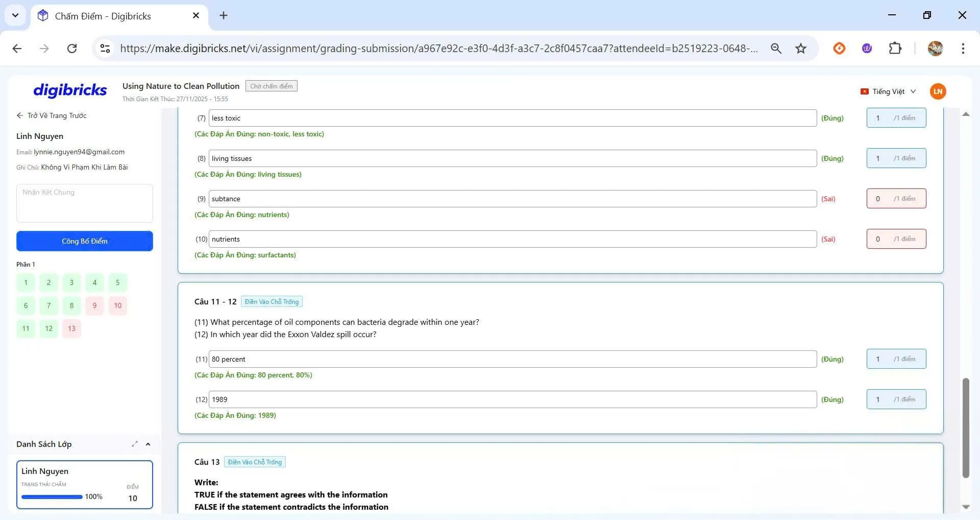Screen dimensions: 980x520
Task: Select question 1 in the navigator grid
Action: [x=26, y=282]
